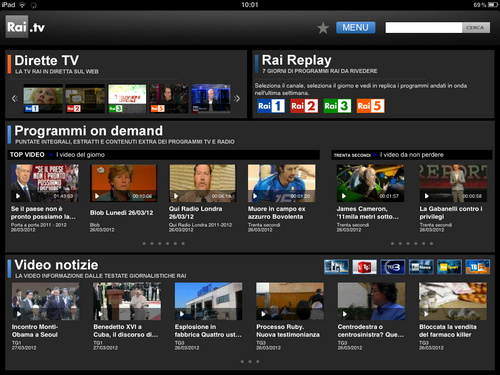Play 'Muore in campo ex azzurro Bovolenta'

[282, 183]
